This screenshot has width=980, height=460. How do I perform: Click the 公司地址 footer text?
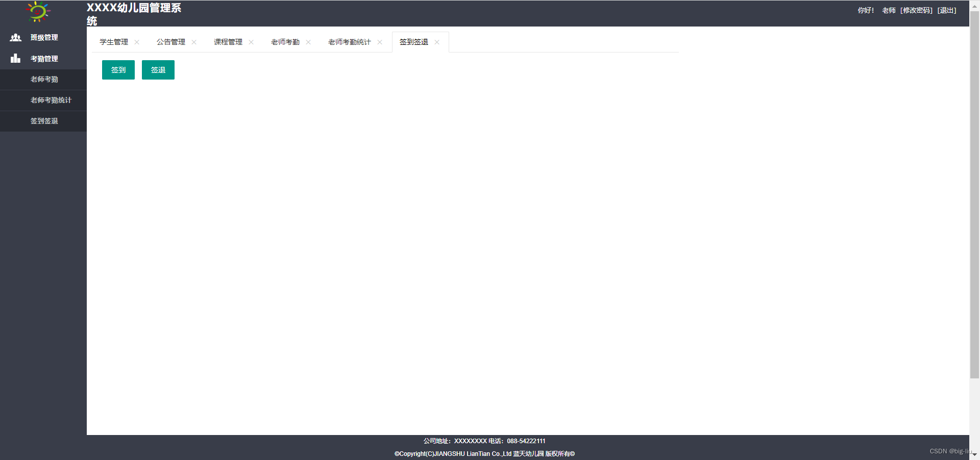(484, 441)
